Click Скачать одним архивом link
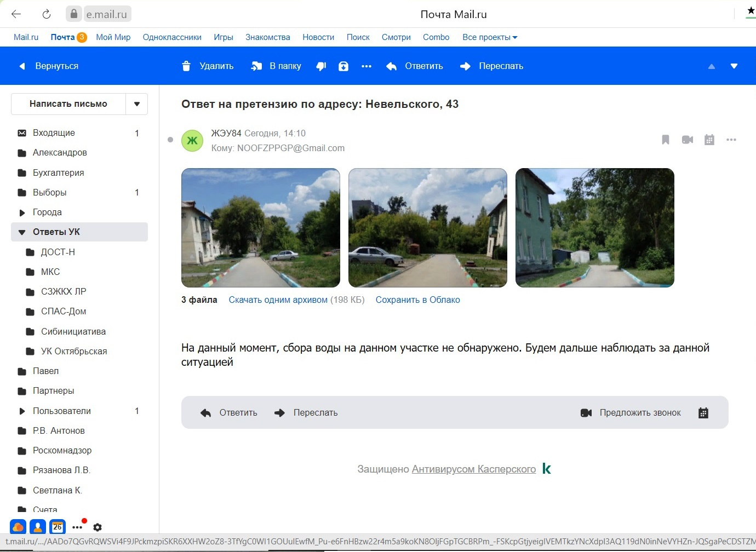 tap(278, 300)
